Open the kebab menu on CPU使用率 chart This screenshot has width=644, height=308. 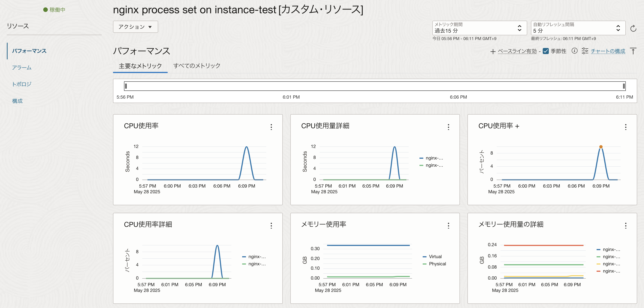271,127
